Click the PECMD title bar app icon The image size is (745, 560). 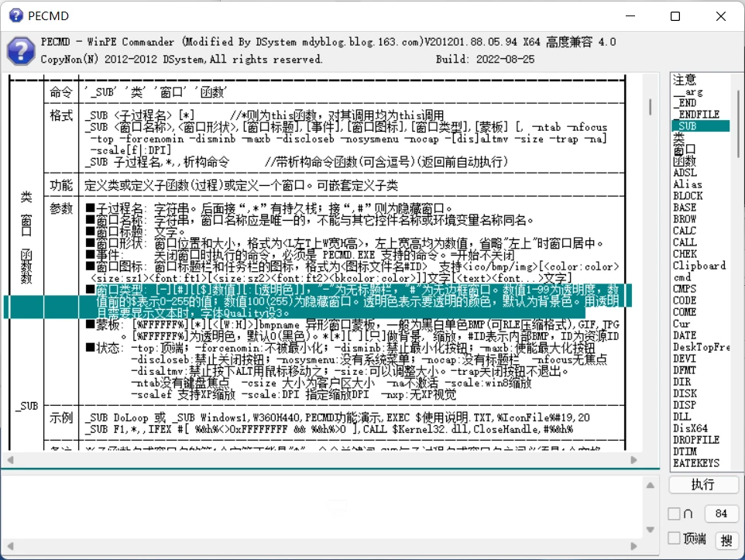pos(15,15)
